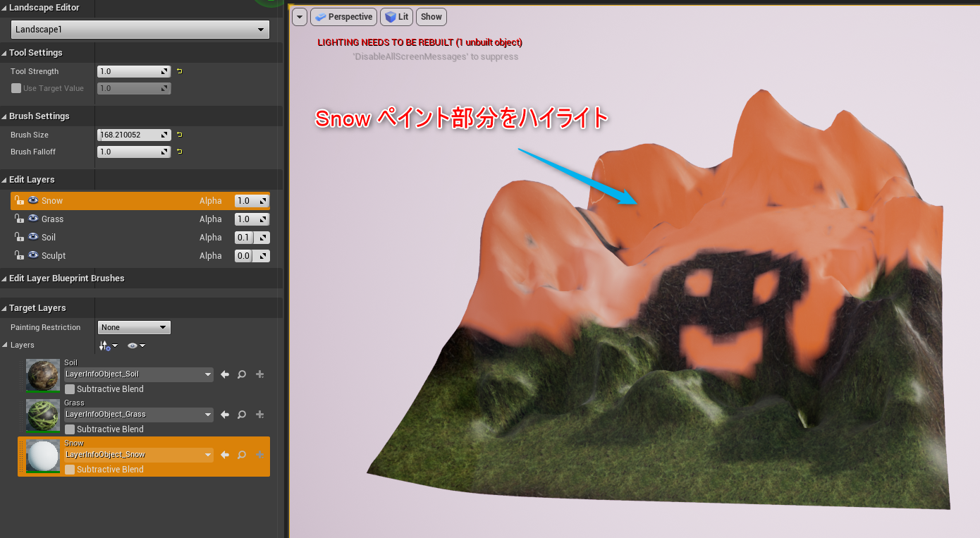The height and width of the screenshot is (538, 980).
Task: Click the Use Target Value number field
Action: click(134, 88)
